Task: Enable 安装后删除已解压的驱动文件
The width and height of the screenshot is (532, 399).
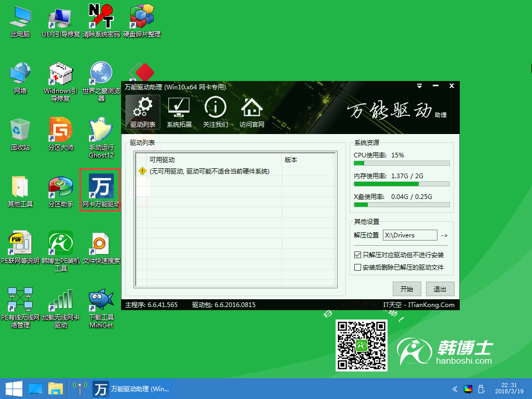Action: point(358,267)
